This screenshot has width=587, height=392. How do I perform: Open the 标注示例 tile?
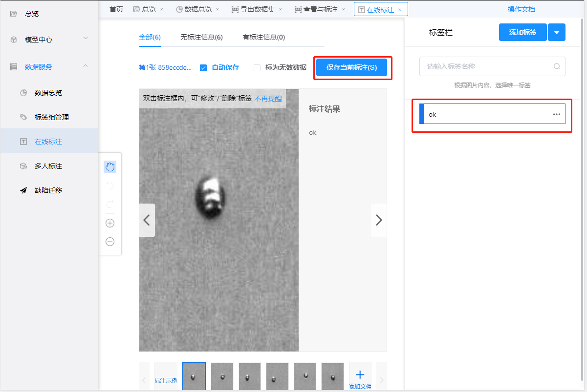[166, 376]
